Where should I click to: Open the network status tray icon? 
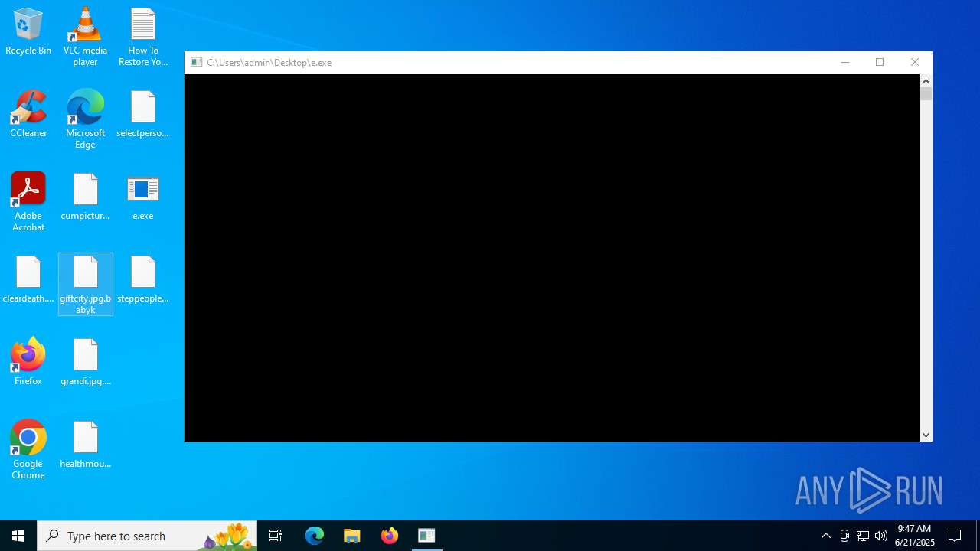863,536
